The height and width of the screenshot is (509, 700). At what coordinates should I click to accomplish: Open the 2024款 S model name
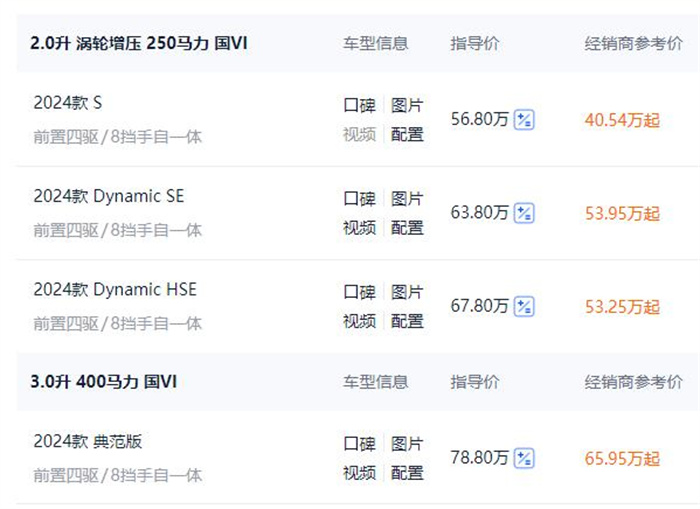[68, 103]
